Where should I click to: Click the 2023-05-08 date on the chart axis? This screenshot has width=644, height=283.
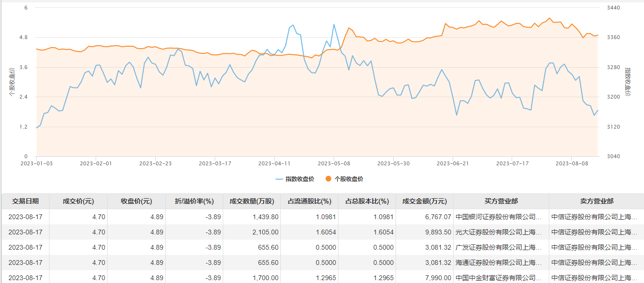334,163
